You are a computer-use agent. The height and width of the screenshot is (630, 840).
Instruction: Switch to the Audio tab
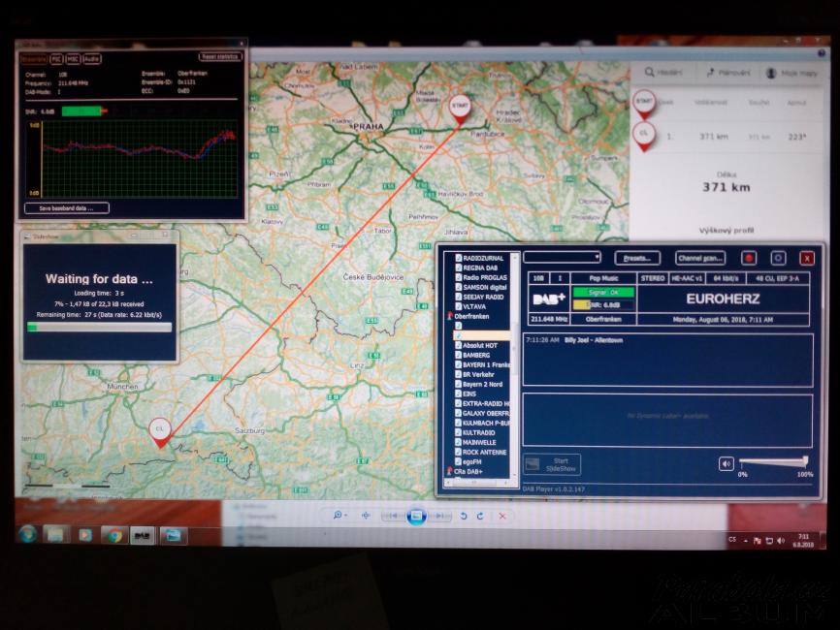91,59
